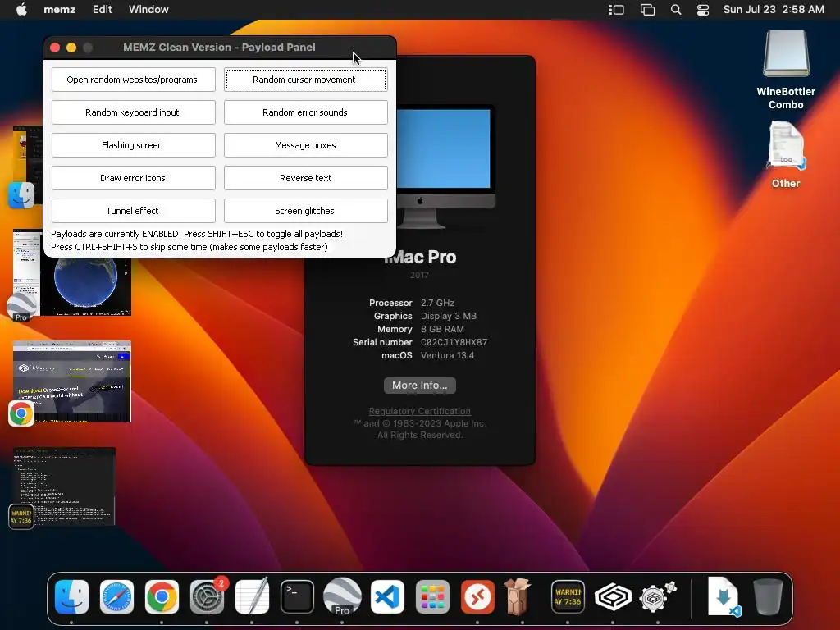Viewport: 840px width, 630px height.
Task: Click the 8 GB RAM memory value
Action: click(x=442, y=329)
